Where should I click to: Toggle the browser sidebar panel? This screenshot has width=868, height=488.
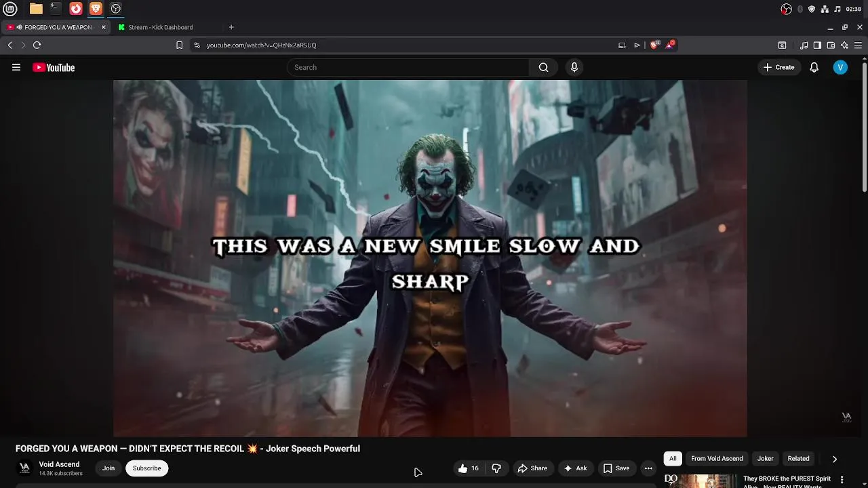click(x=817, y=45)
